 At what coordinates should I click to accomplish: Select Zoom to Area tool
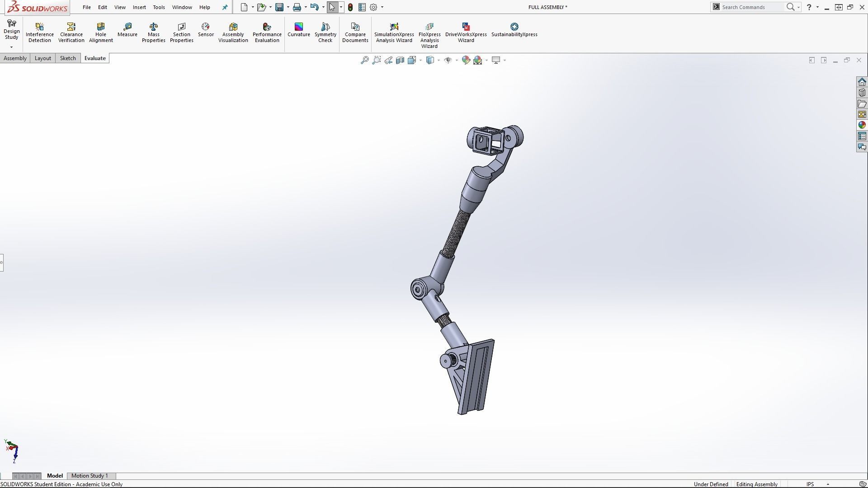point(376,60)
